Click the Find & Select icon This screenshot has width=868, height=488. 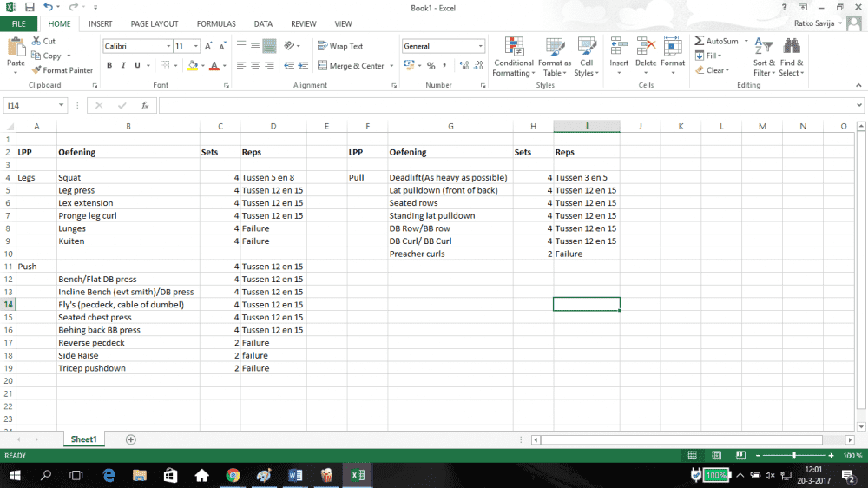(791, 56)
